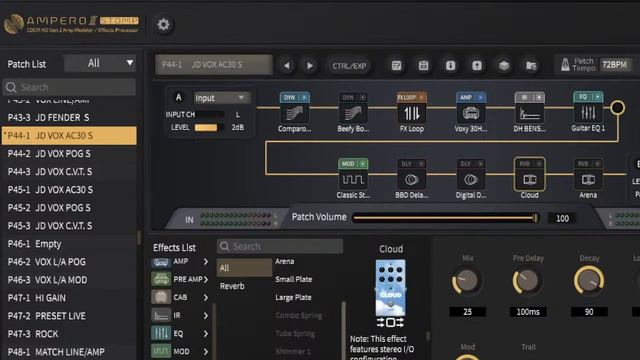Screen dimensions: 640x360
Task: Select the All effects filter tab
Action: click(244, 268)
